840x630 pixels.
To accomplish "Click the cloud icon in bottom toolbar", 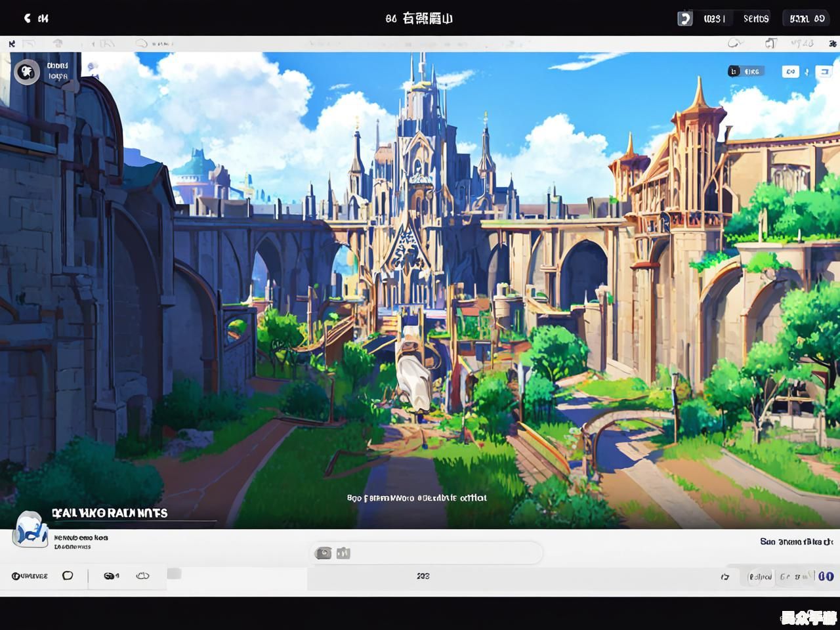I will [142, 576].
